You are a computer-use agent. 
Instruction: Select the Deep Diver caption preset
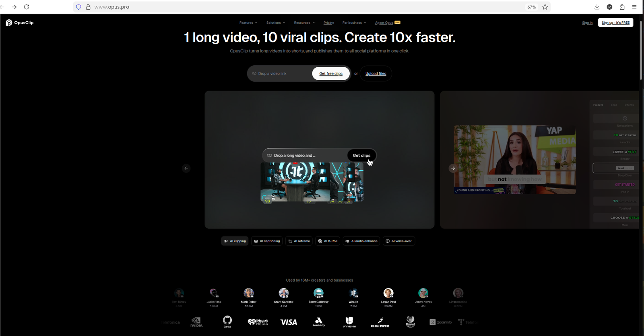point(616,168)
